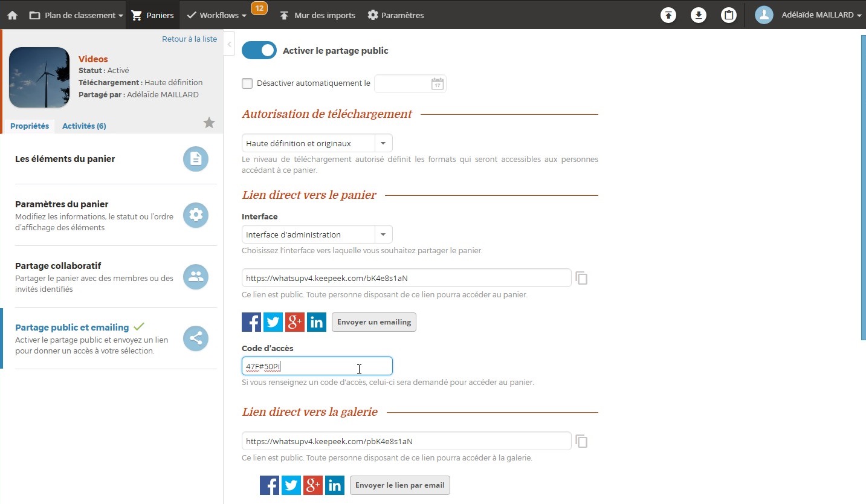866x504 pixels.
Task: Check Désactiver automatiquement le checkbox
Action: (247, 83)
